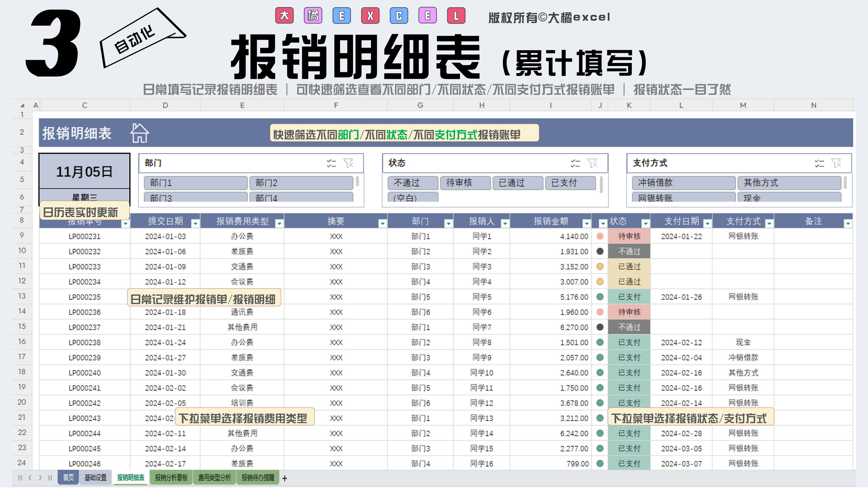Screen dimensions: 868x488
Task: Clear the filter on the 状态 slicer
Action: click(592, 163)
